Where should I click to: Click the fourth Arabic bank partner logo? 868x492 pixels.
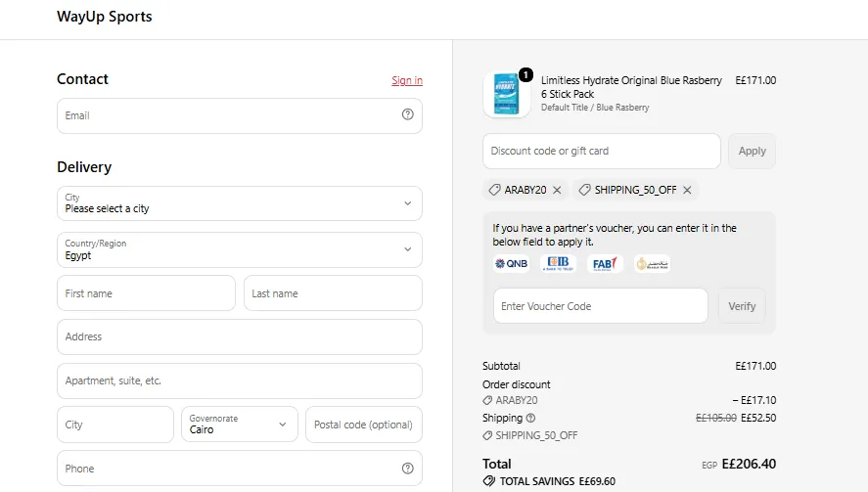pyautogui.click(x=652, y=263)
